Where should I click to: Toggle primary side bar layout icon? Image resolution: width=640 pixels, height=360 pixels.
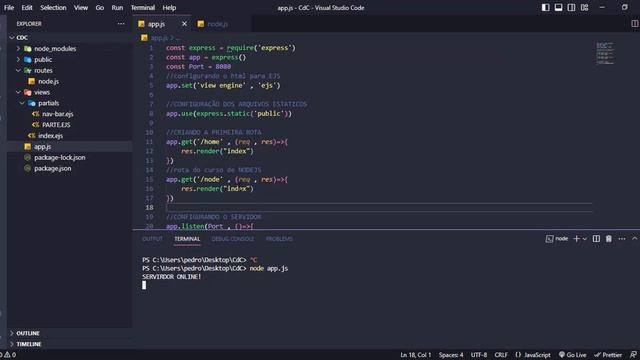click(545, 7)
